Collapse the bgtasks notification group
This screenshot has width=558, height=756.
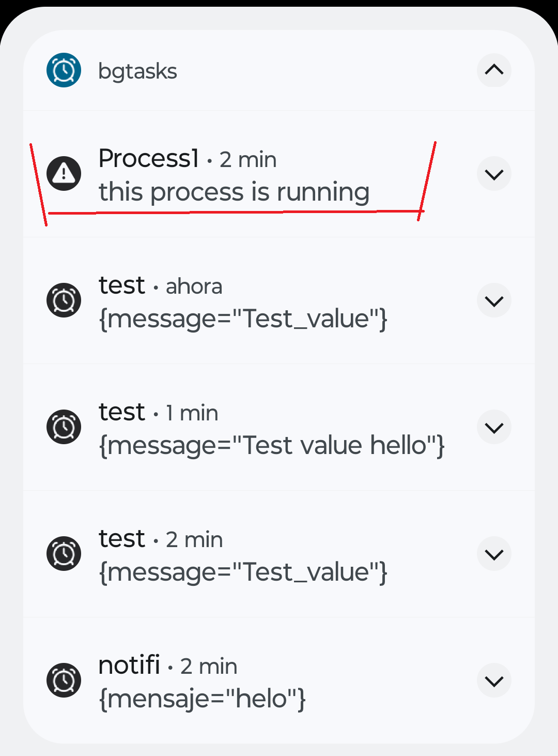(494, 70)
